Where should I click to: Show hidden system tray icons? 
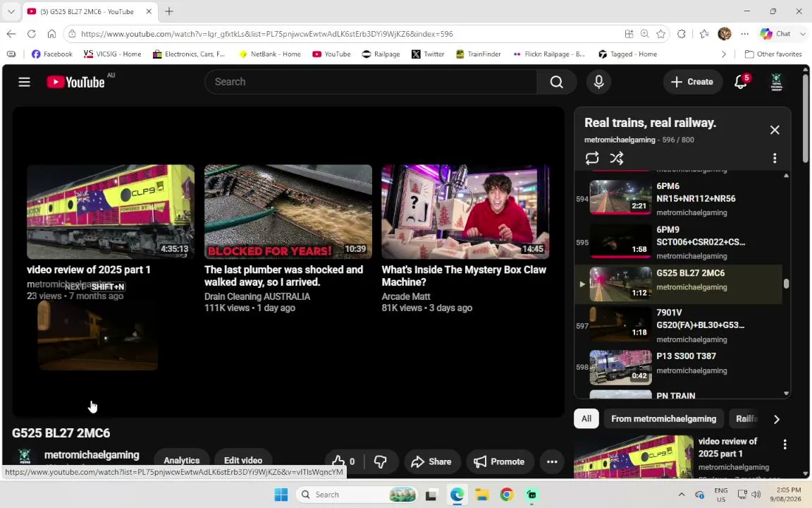[x=682, y=495]
